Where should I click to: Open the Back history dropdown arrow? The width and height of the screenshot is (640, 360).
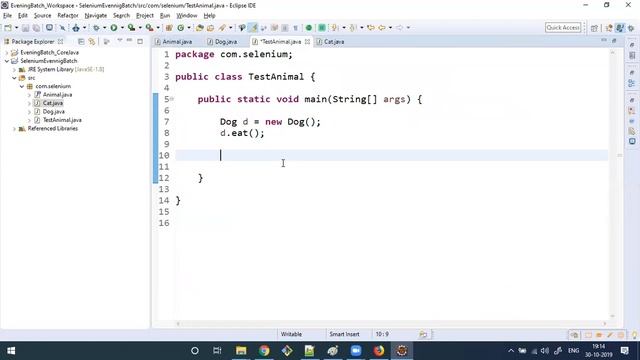(x=390, y=28)
